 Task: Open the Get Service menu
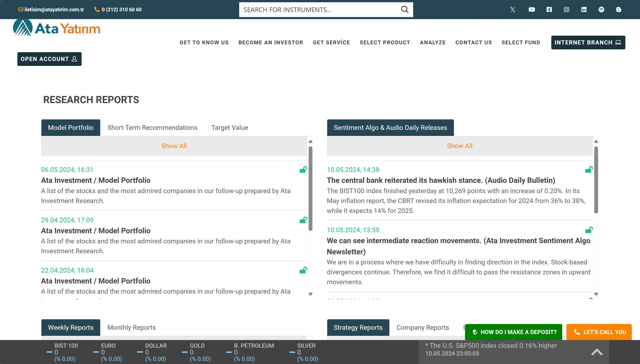tap(331, 42)
